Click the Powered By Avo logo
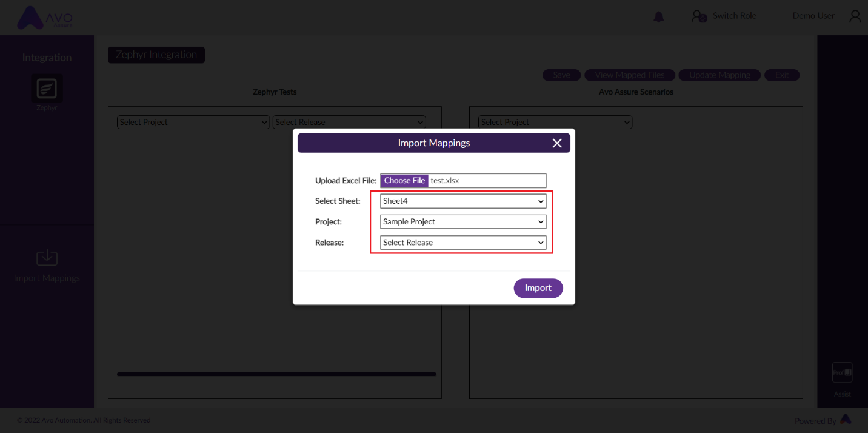 846,419
